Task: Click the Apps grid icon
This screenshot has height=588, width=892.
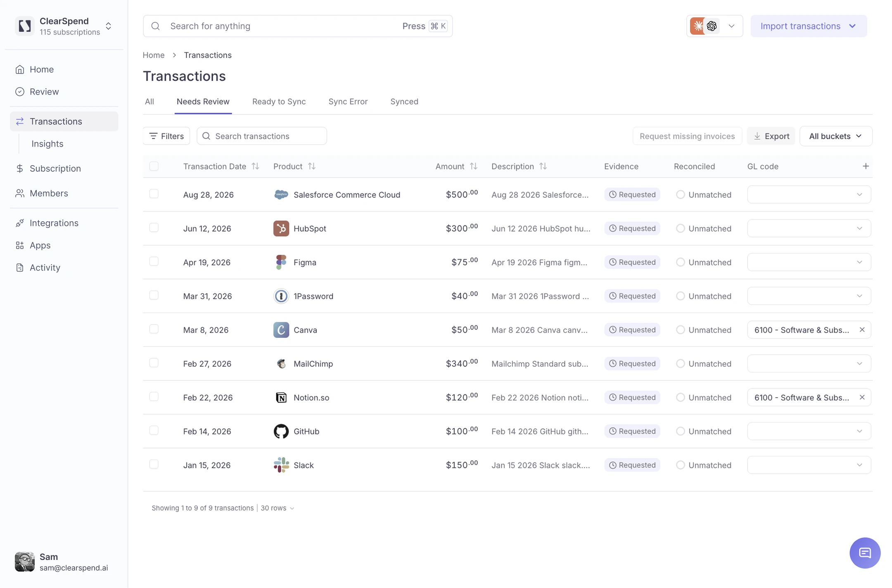Action: pos(20,245)
